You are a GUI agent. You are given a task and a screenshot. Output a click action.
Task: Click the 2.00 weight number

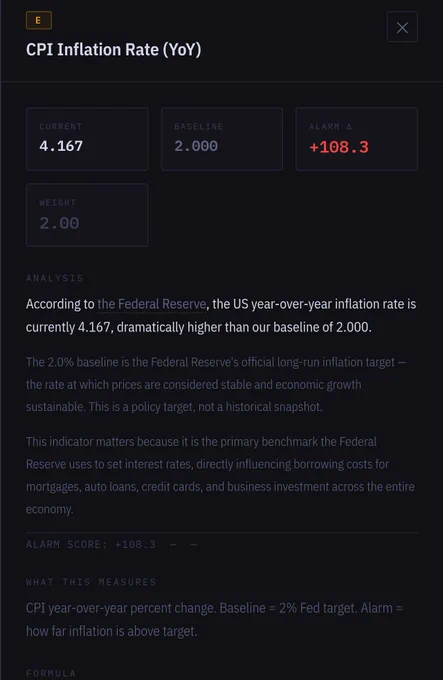[59, 223]
